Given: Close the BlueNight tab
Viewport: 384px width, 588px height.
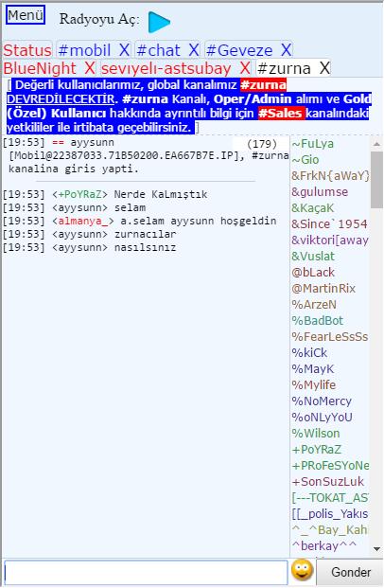Looking at the screenshot, I should [90, 68].
